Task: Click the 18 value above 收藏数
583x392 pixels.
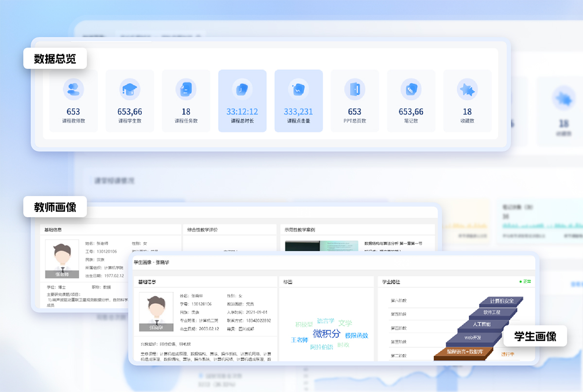Action: [x=467, y=112]
